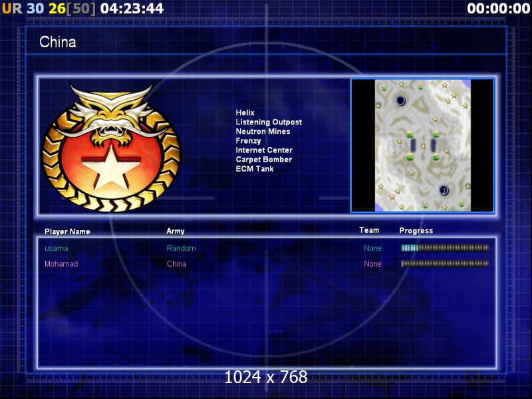Screen dimensions: 532x399
Task: Select "Internet Center" in the list
Action: [x=264, y=150]
